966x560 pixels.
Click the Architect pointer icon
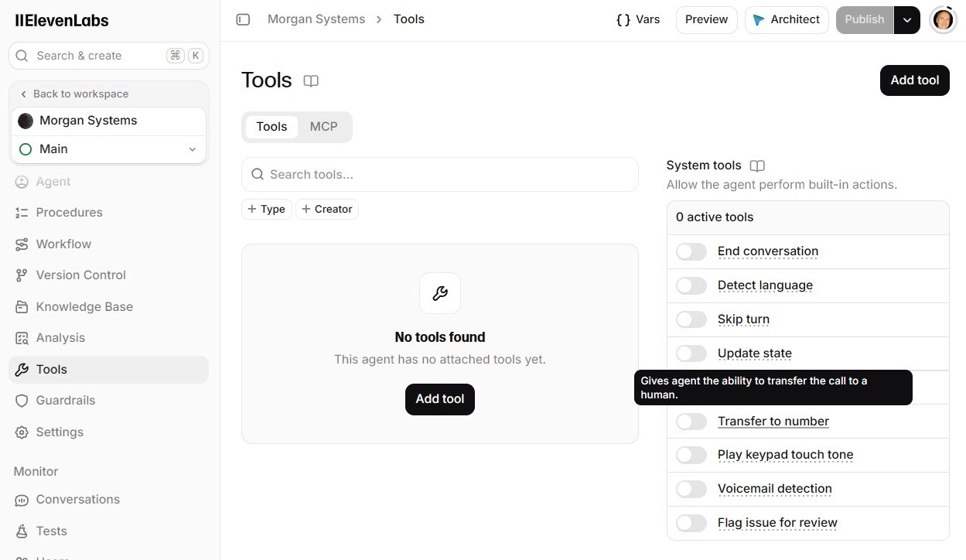pos(758,20)
